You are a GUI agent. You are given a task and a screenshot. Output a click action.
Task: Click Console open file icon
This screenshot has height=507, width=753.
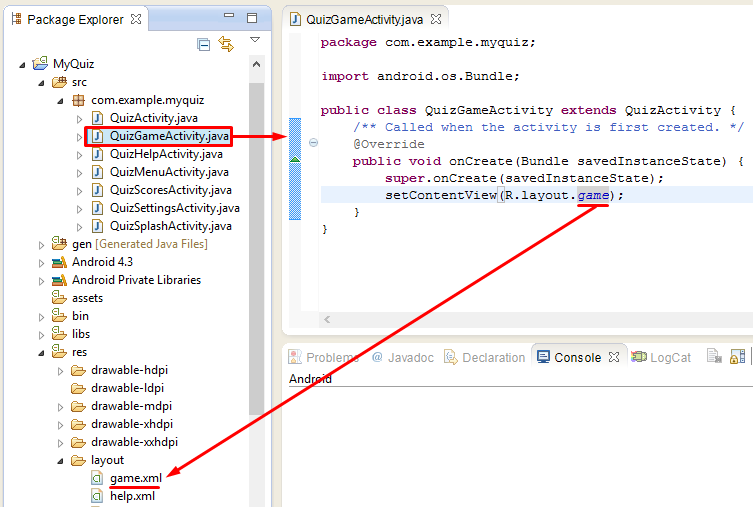click(714, 356)
